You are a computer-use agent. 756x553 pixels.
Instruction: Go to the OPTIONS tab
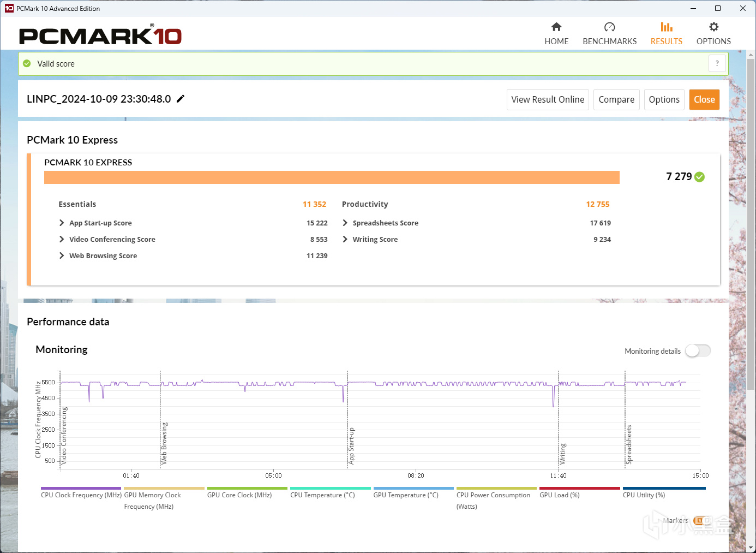click(713, 34)
